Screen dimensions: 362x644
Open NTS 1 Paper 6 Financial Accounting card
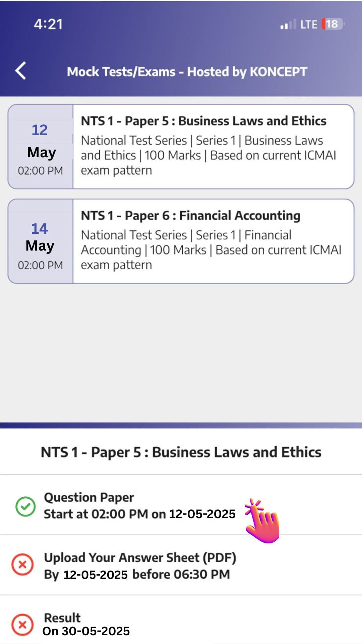(190, 216)
